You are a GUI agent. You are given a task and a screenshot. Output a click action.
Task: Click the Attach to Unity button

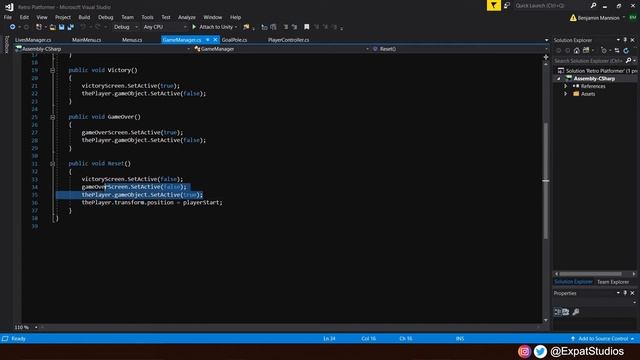(215, 27)
